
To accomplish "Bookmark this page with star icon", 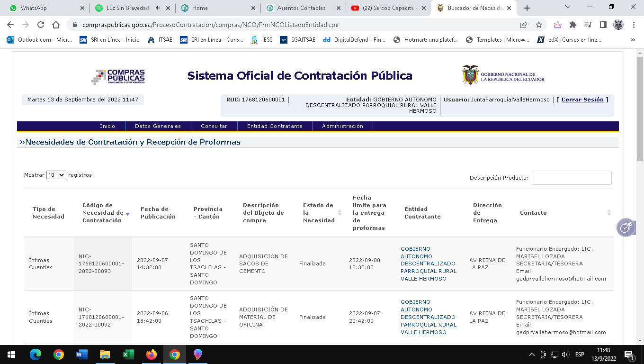I will tap(538, 25).
